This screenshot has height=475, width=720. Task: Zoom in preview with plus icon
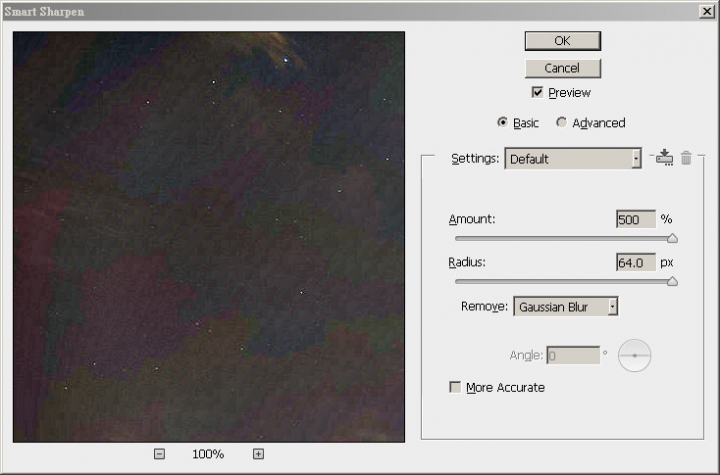coord(259,454)
